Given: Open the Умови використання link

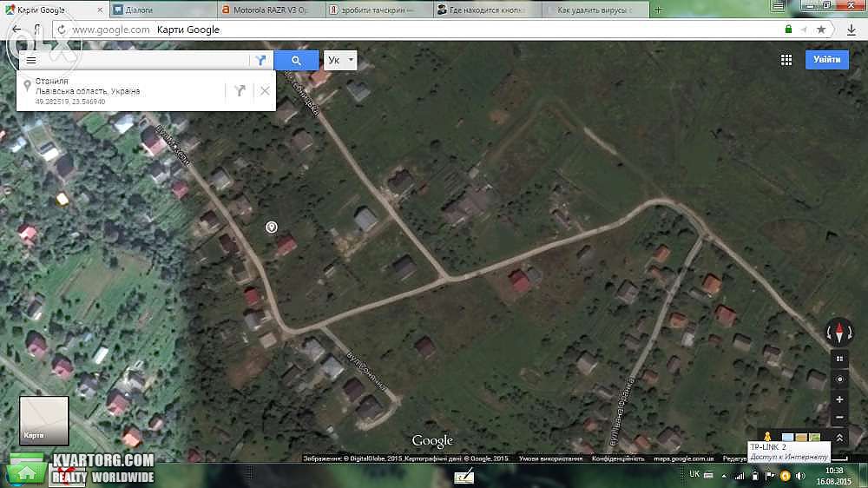Looking at the screenshot, I should tap(550, 458).
